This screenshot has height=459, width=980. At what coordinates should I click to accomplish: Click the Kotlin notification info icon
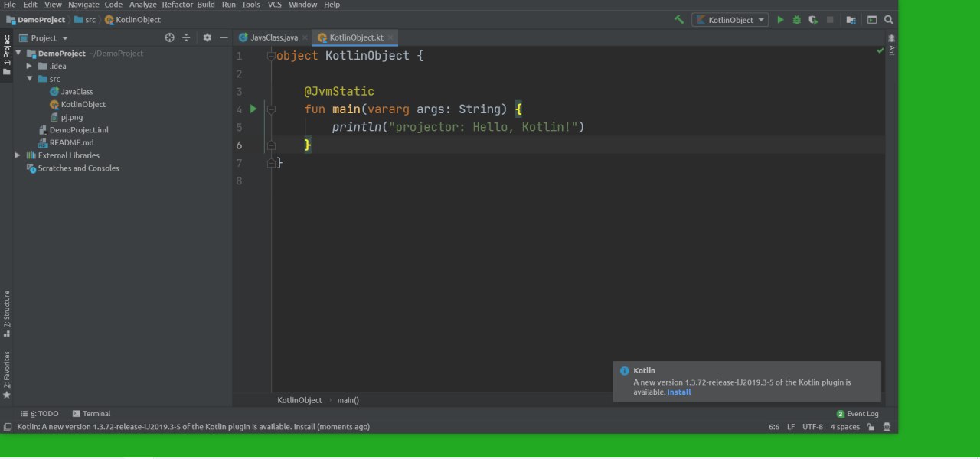click(x=625, y=371)
